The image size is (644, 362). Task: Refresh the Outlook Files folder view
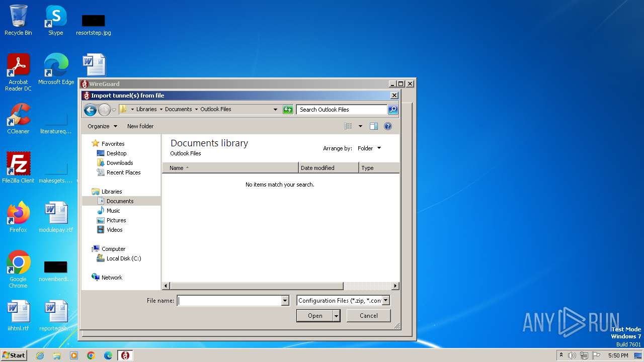click(x=288, y=110)
